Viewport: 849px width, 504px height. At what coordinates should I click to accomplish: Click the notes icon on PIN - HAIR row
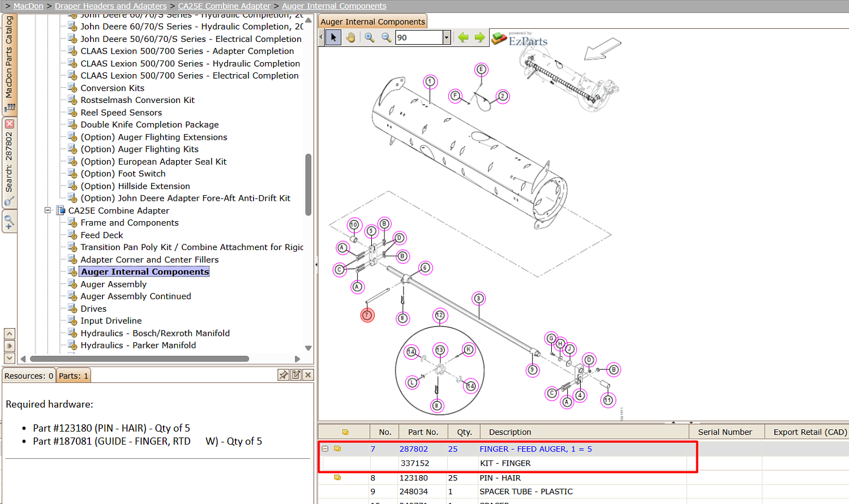tap(337, 478)
